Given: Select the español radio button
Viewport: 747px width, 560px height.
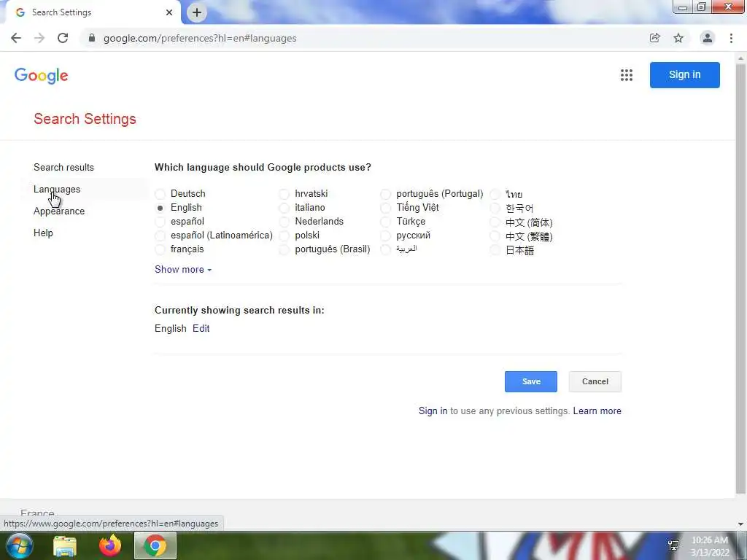Looking at the screenshot, I should click(x=160, y=222).
